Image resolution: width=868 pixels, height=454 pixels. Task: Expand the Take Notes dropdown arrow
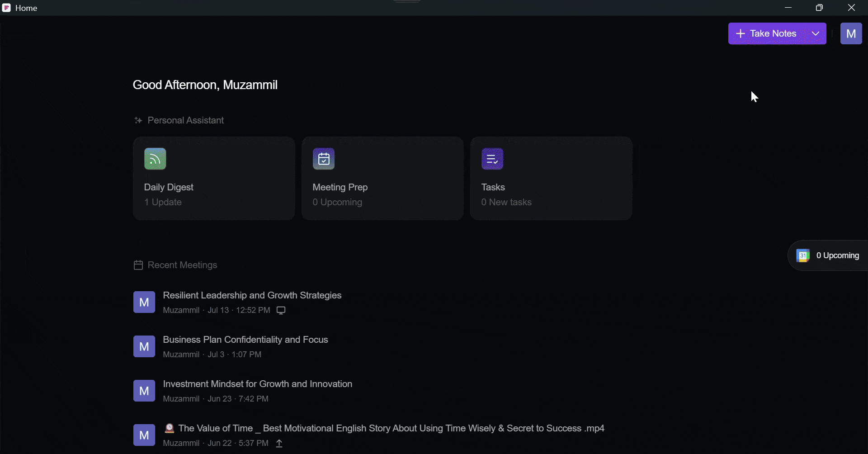(x=816, y=33)
